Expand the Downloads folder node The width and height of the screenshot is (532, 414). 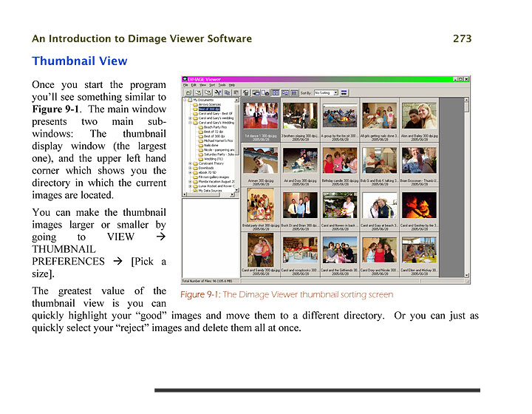[190, 168]
